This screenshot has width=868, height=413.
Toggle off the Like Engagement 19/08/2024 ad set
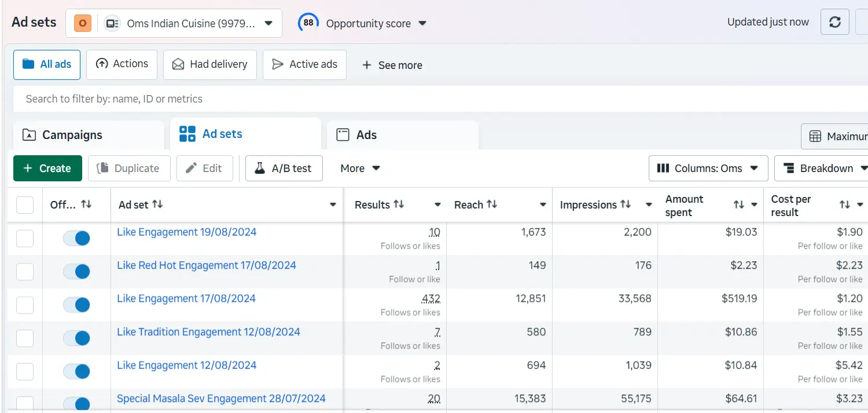coord(76,238)
